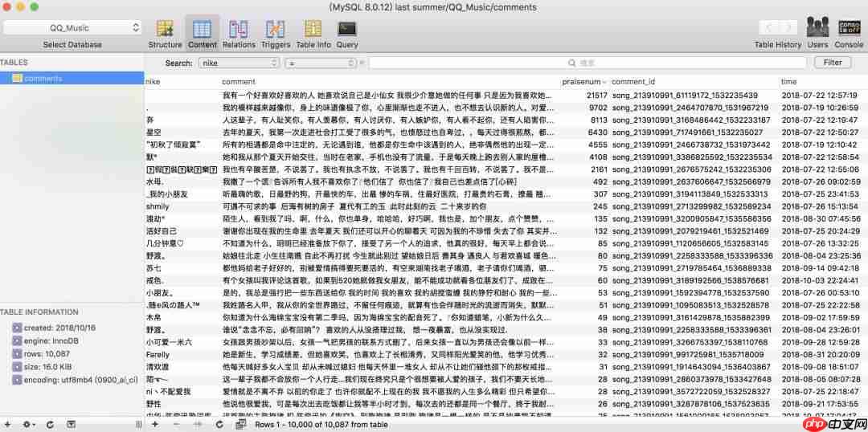868x432 pixels.
Task: Click the TABLE INFORMATION heading
Action: point(39,312)
